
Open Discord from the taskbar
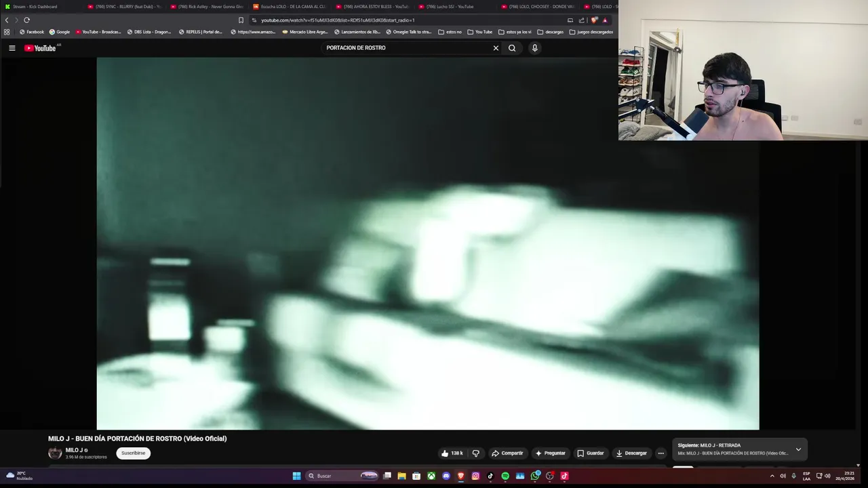tap(446, 476)
